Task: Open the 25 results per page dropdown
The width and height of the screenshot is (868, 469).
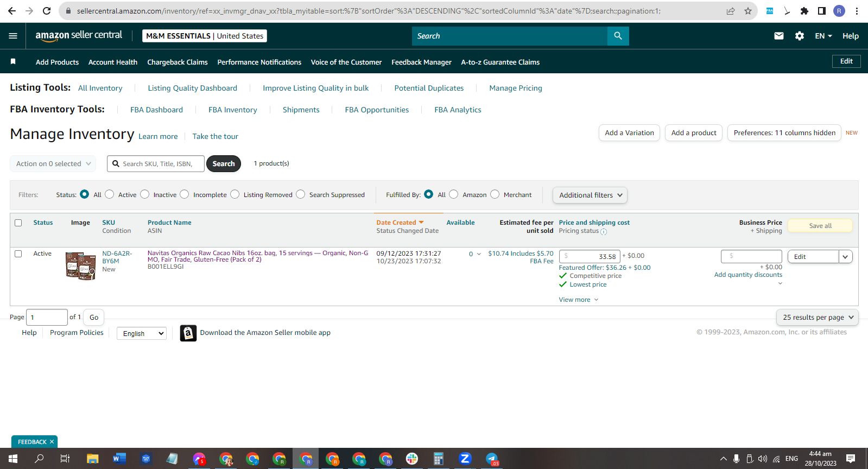Action: tap(818, 318)
